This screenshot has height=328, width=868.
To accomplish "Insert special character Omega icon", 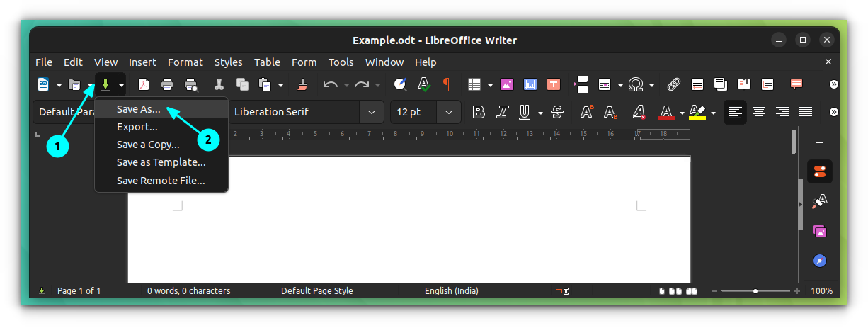I will click(636, 85).
